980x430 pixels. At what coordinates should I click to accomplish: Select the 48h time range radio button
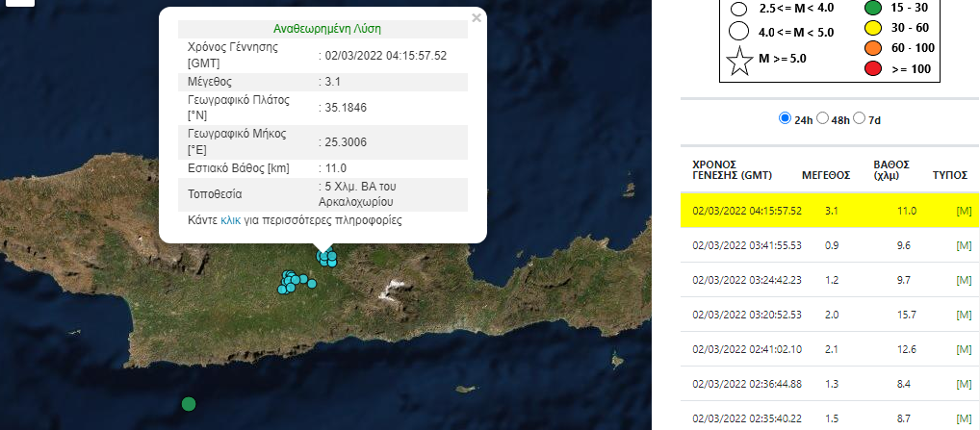click(822, 118)
